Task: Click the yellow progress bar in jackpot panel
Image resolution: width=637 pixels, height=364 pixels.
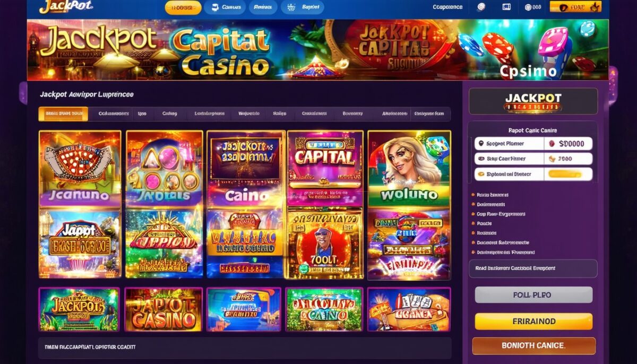Action: pos(565,174)
